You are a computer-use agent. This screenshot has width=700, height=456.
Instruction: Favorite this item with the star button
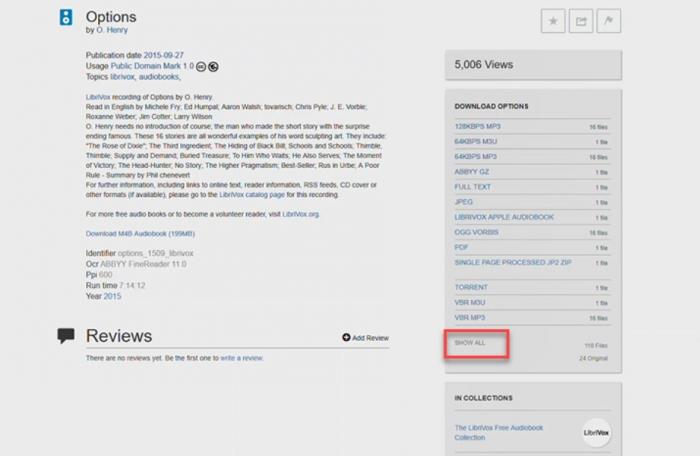(x=553, y=21)
